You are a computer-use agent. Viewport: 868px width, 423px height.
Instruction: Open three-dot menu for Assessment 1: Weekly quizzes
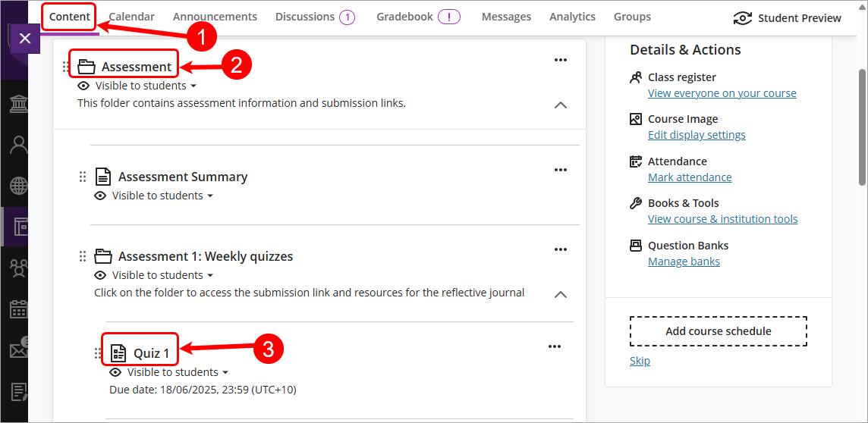[561, 249]
